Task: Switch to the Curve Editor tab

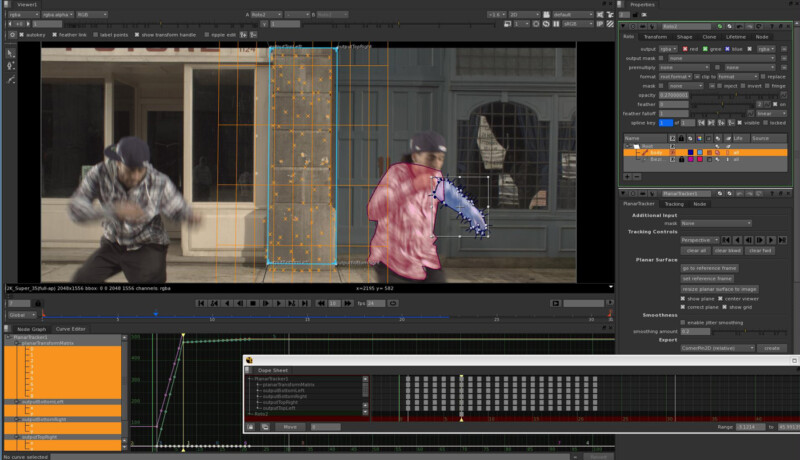Action: (x=70, y=328)
